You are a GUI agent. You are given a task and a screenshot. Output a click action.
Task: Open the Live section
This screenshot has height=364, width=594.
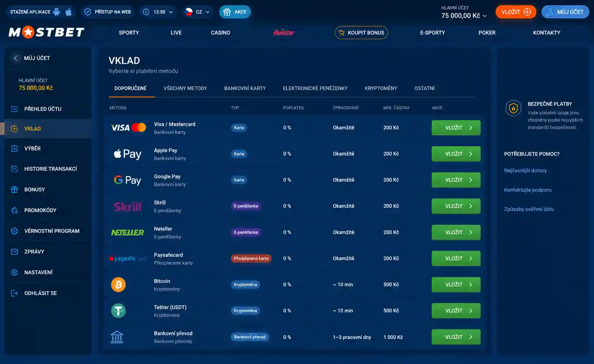[x=176, y=33]
